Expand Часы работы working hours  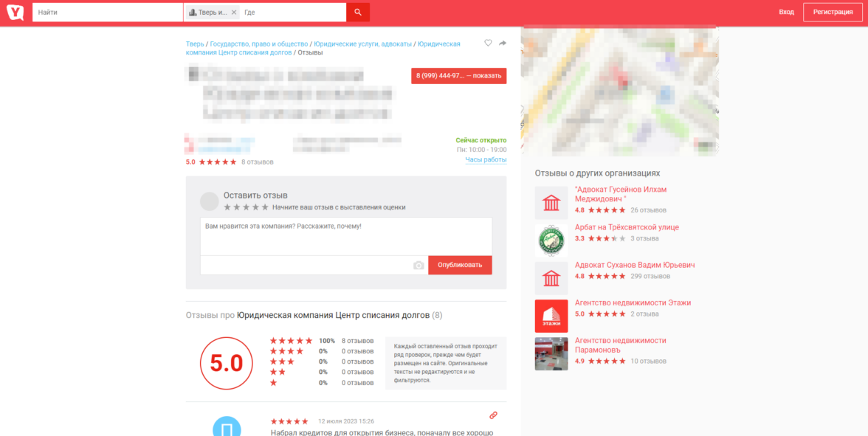486,160
